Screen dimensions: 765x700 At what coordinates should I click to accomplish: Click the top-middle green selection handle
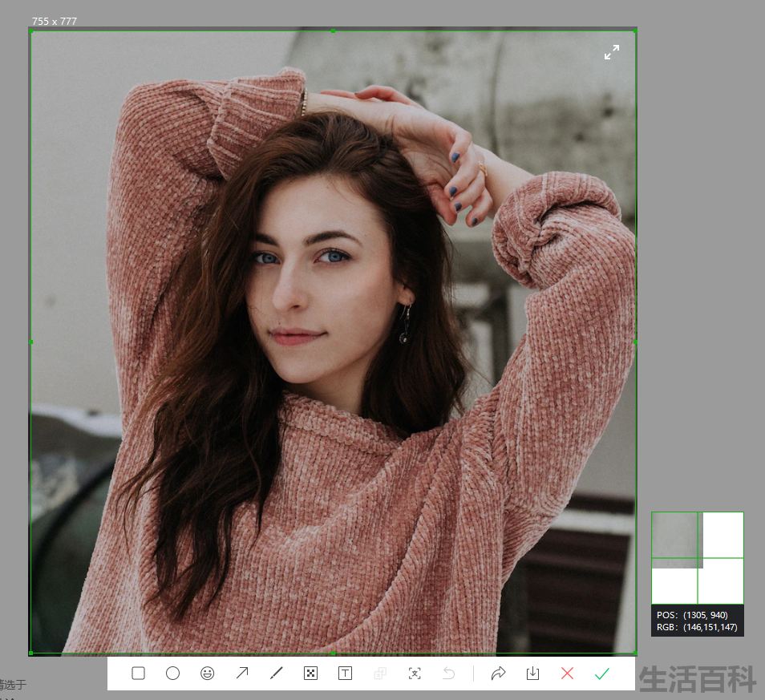(x=334, y=30)
